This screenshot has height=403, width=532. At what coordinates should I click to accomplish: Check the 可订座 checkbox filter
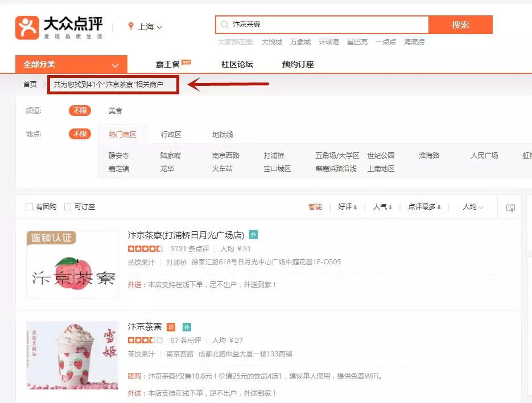click(x=68, y=207)
